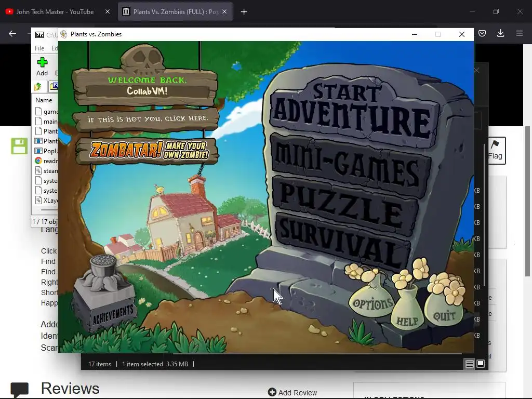This screenshot has height=399, width=532.
Task: Close the Plants Vs. Zombies browser tab
Action: coord(224,11)
